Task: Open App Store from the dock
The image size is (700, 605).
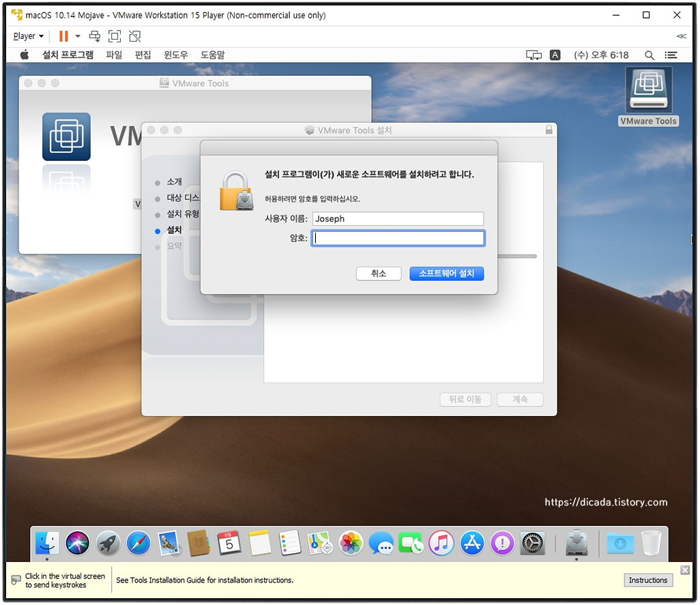Action: pos(472,543)
